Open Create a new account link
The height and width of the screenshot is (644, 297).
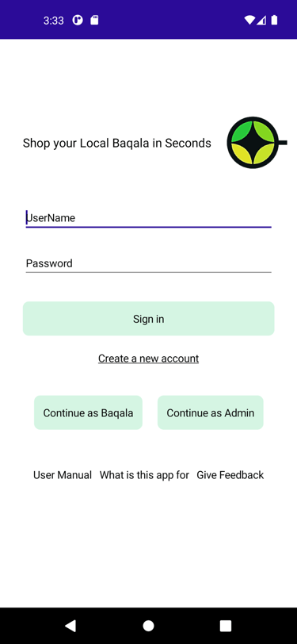(x=149, y=358)
